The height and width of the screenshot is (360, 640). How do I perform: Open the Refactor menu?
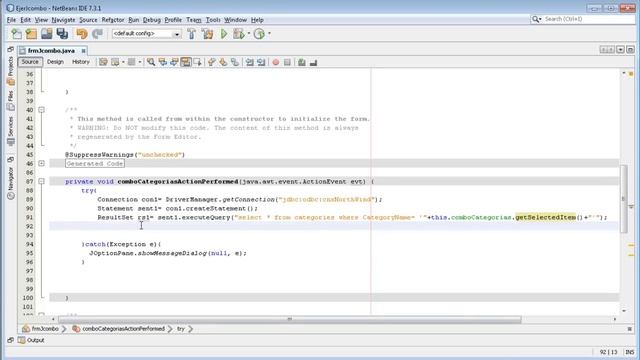113,20
